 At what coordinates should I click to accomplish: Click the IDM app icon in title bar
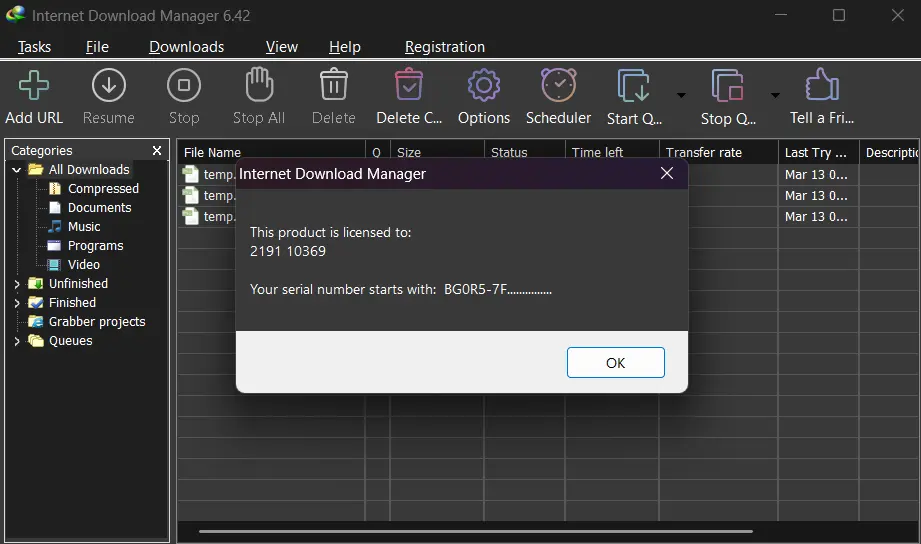tap(15, 14)
